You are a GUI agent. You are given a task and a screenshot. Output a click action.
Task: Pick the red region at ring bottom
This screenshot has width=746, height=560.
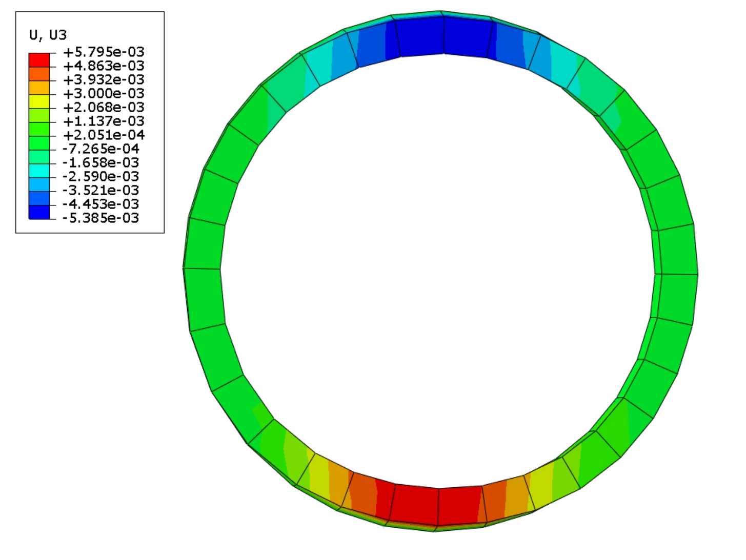coord(437,505)
